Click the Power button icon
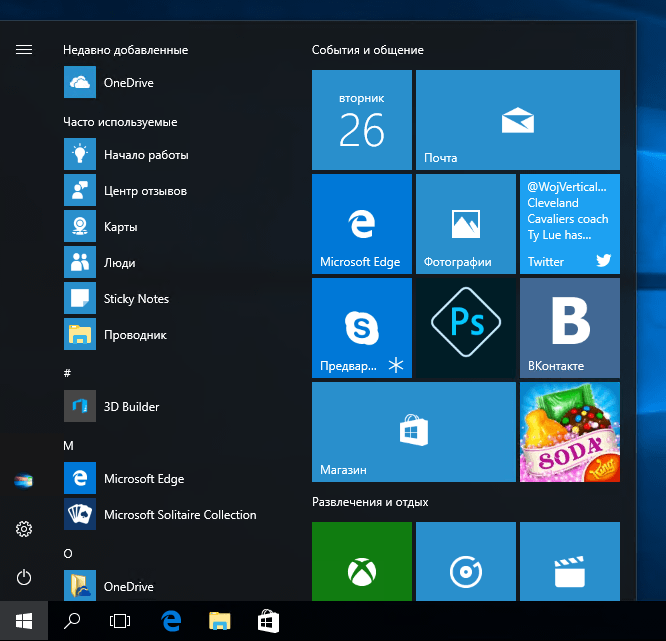The height and width of the screenshot is (641, 666). (24, 577)
